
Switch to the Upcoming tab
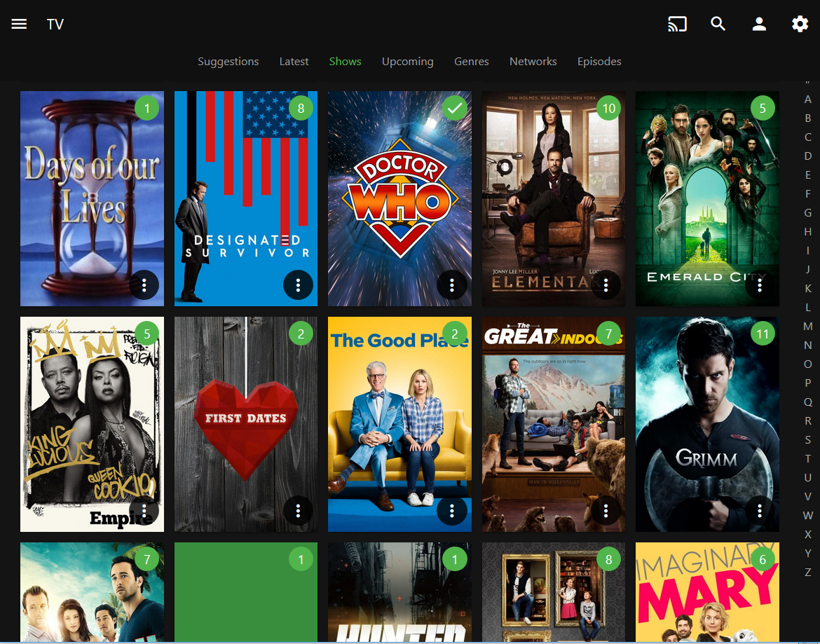click(407, 62)
